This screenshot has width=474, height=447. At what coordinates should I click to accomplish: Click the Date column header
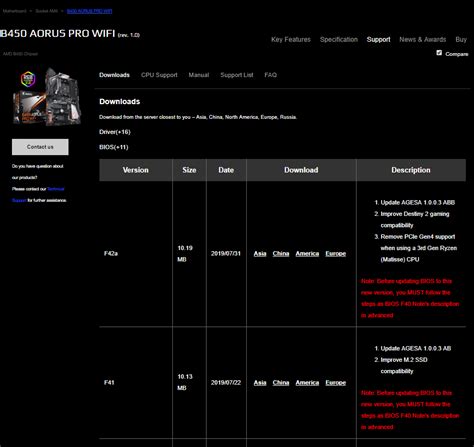click(x=226, y=170)
